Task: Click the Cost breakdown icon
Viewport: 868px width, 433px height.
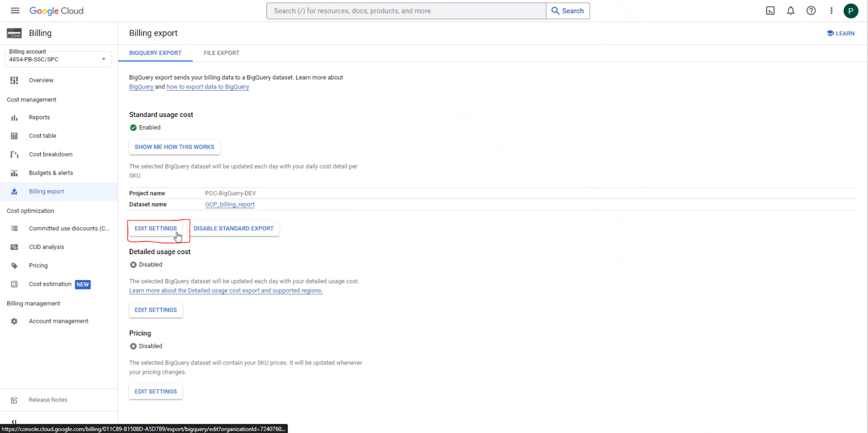Action: pyautogui.click(x=14, y=154)
